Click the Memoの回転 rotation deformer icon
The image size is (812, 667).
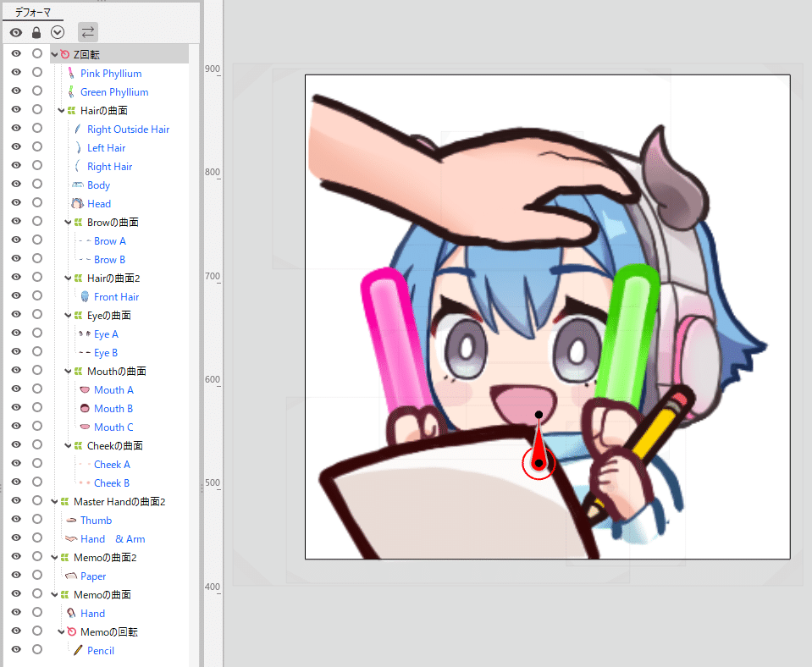click(71, 631)
